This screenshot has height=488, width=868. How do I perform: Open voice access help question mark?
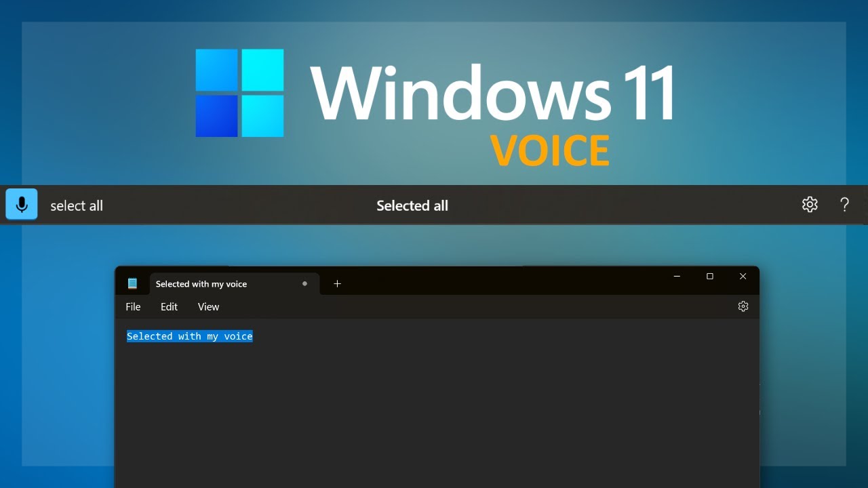pos(844,205)
